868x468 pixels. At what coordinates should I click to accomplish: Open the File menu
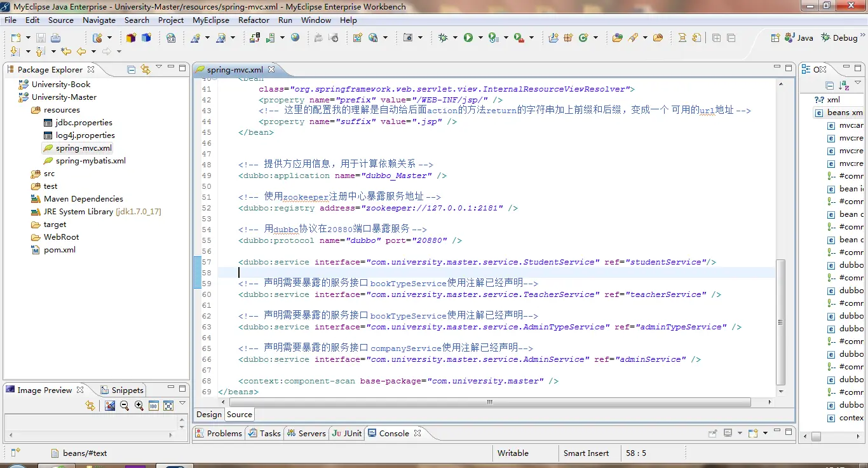pyautogui.click(x=10, y=20)
